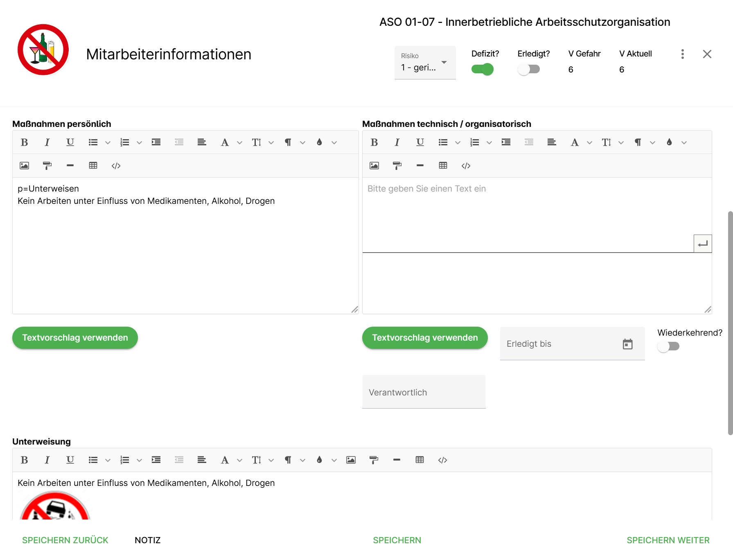The height and width of the screenshot is (560, 733).
Task: Expand font family options in Unterweisung editor
Action: point(240,460)
